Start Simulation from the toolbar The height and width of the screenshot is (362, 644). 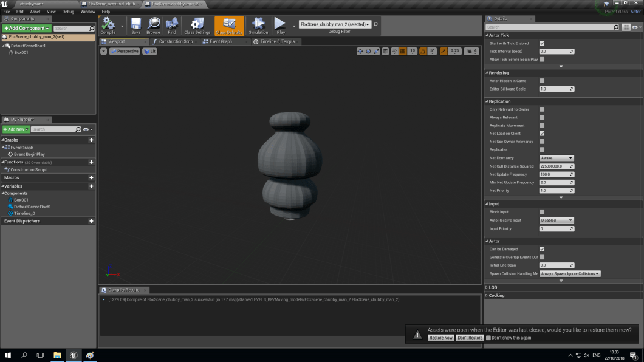258,26
